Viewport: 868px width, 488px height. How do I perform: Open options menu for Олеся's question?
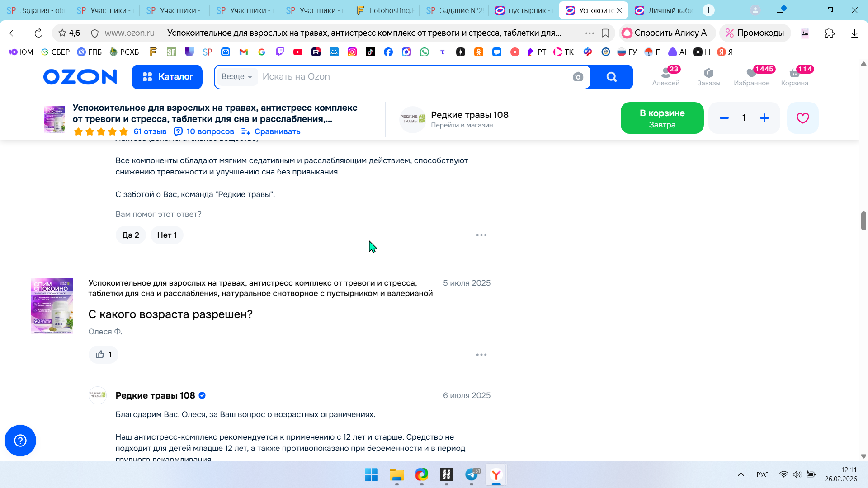click(x=481, y=355)
